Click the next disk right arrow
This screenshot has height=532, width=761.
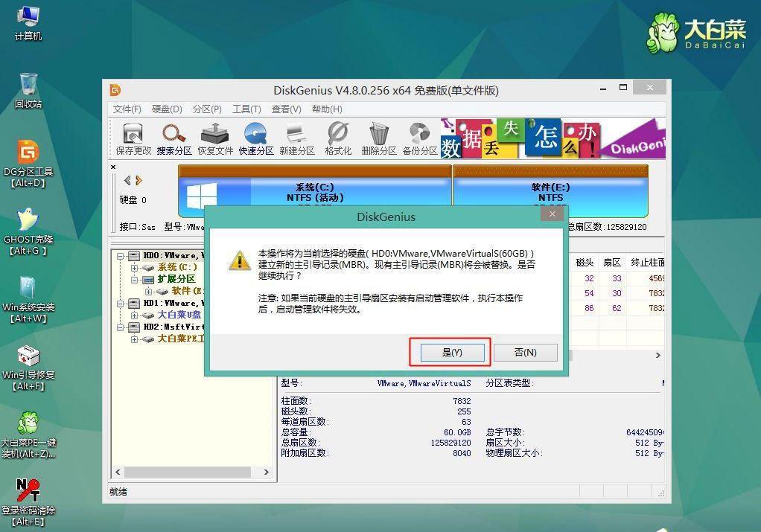pos(138,180)
